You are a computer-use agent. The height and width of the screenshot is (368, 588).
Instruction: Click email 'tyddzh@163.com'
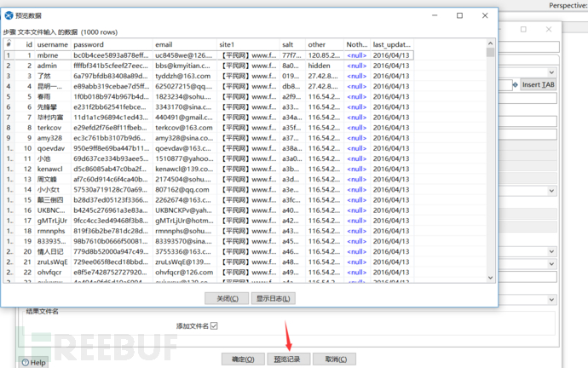pyautogui.click(x=182, y=76)
